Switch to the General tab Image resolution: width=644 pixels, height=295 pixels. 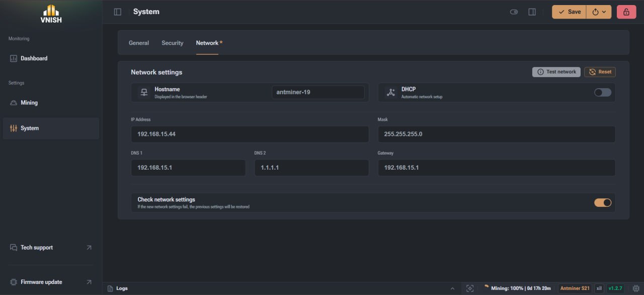139,43
